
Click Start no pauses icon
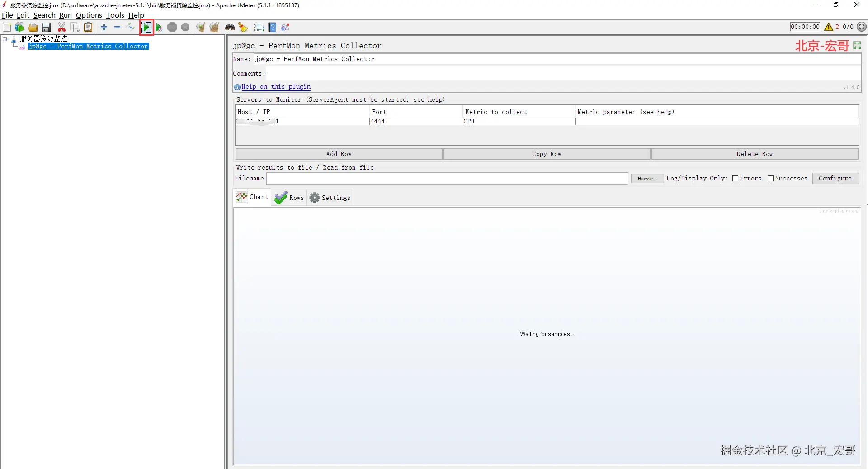tap(159, 28)
